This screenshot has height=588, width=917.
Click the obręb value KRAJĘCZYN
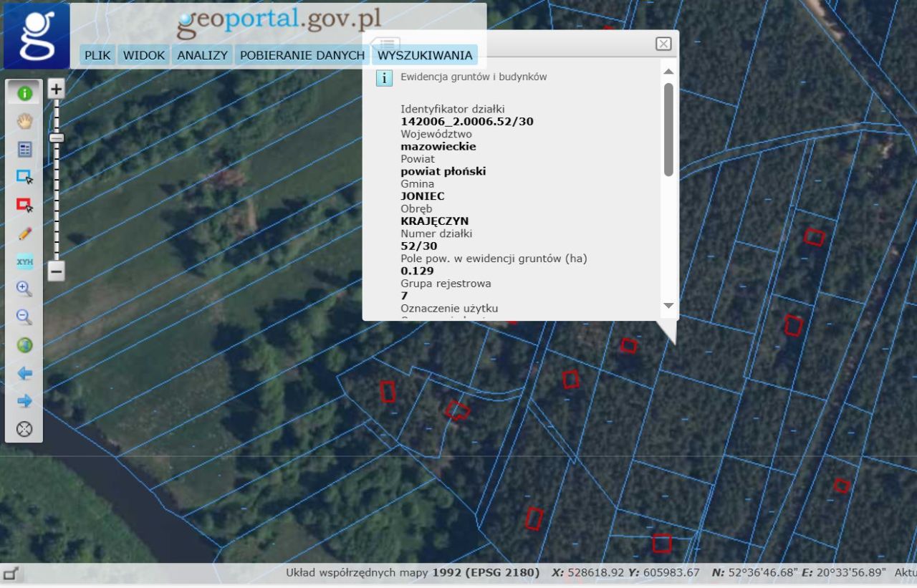(435, 221)
